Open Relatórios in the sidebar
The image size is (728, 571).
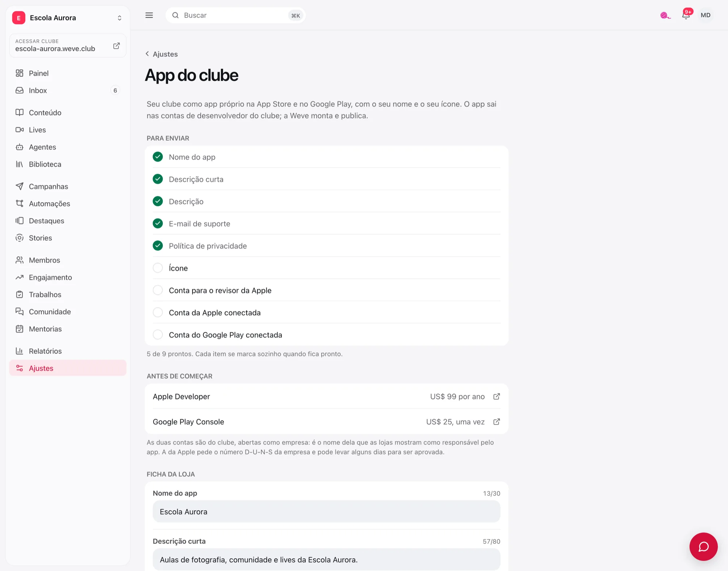tap(68, 351)
